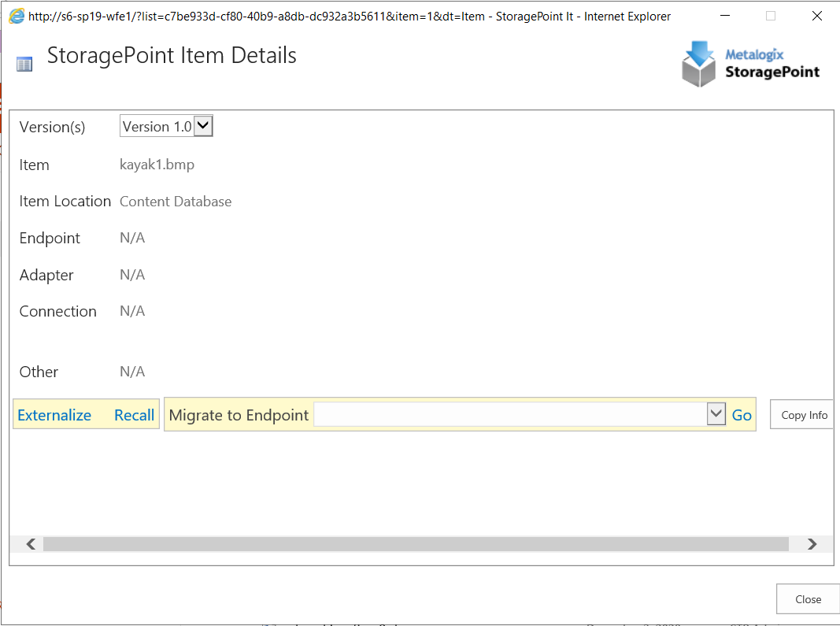Viewport: 840px width, 626px height.
Task: Click the Recall link
Action: tap(134, 415)
